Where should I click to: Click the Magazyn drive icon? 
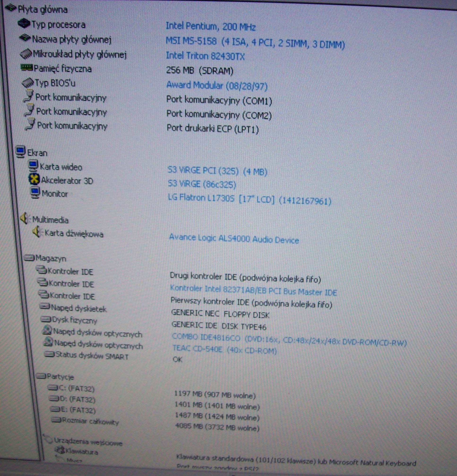click(x=30, y=257)
